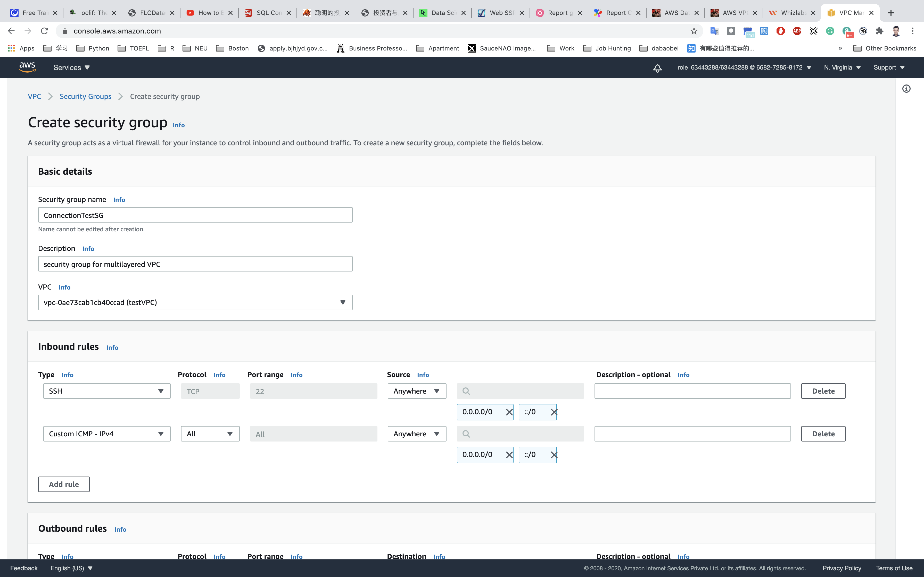Open the Services menu
This screenshot has width=924, height=577.
[71, 67]
